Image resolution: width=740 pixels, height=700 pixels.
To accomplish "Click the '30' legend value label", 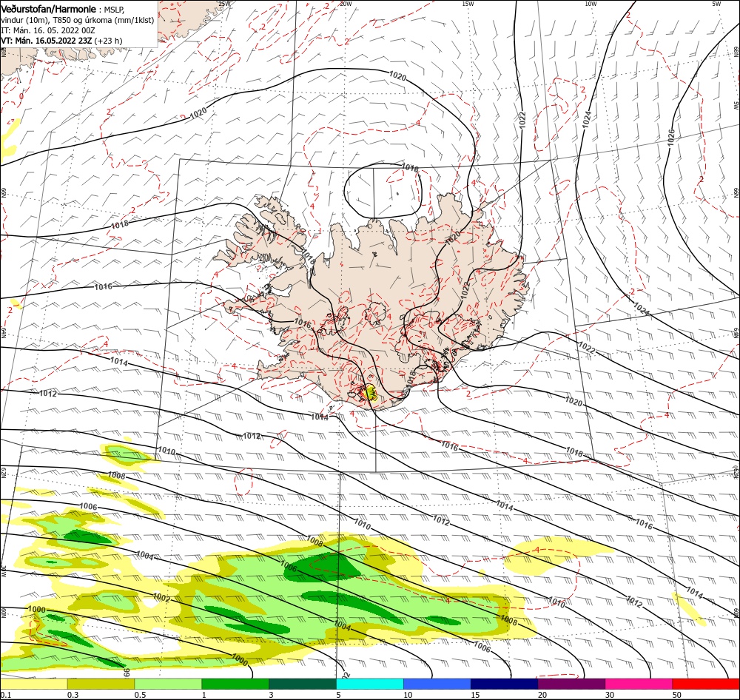I will 610,695.
